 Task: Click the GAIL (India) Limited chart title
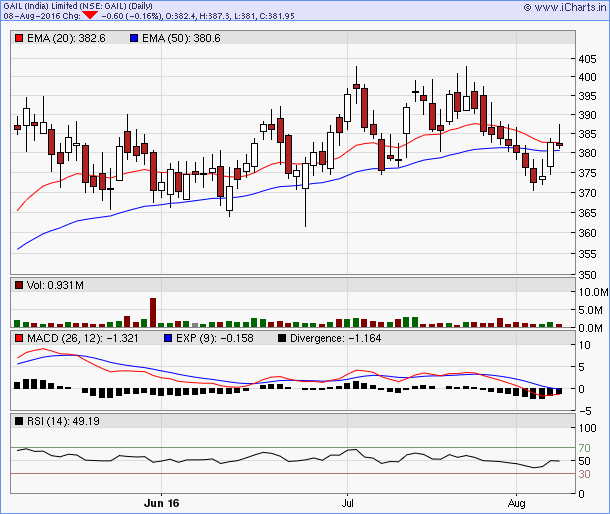(78, 6)
